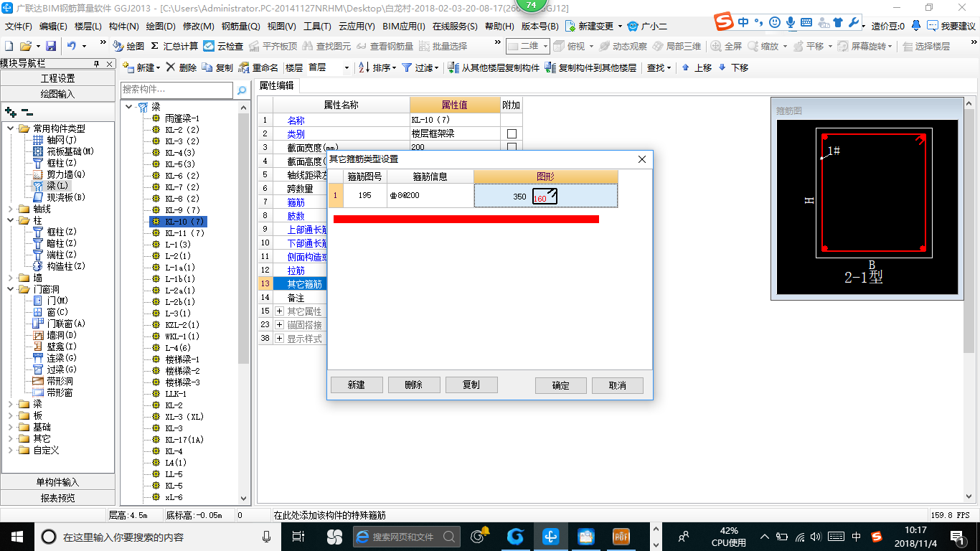Launch 云检查 cloud check
Image resolution: width=980 pixels, height=551 pixels.
(x=223, y=46)
